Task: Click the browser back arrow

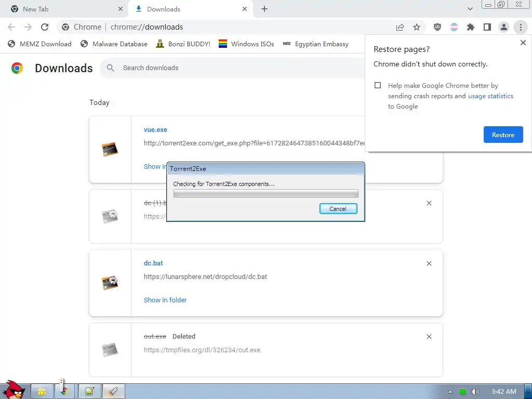Action: click(x=11, y=27)
